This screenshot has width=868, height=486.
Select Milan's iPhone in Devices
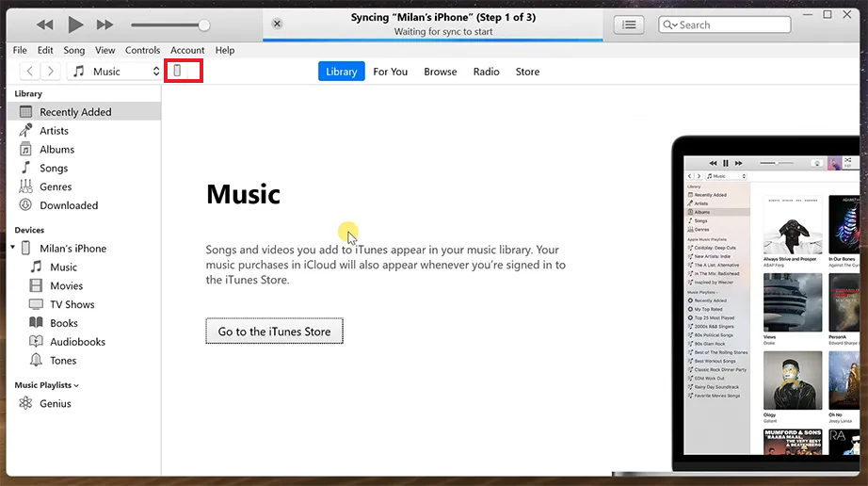coord(72,249)
